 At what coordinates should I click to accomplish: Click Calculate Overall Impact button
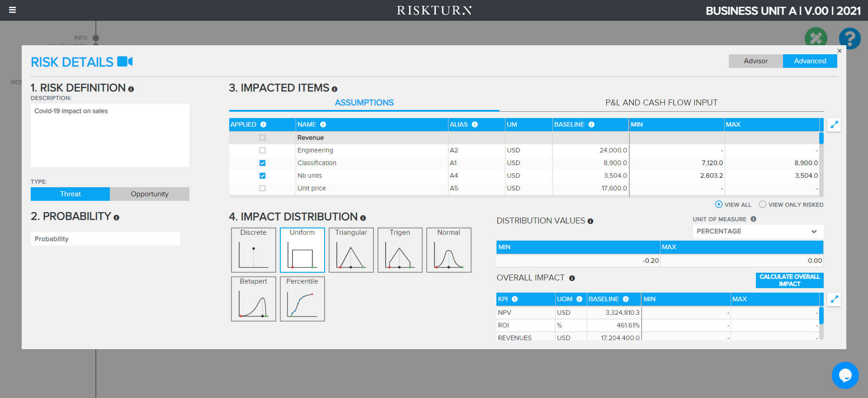point(789,280)
